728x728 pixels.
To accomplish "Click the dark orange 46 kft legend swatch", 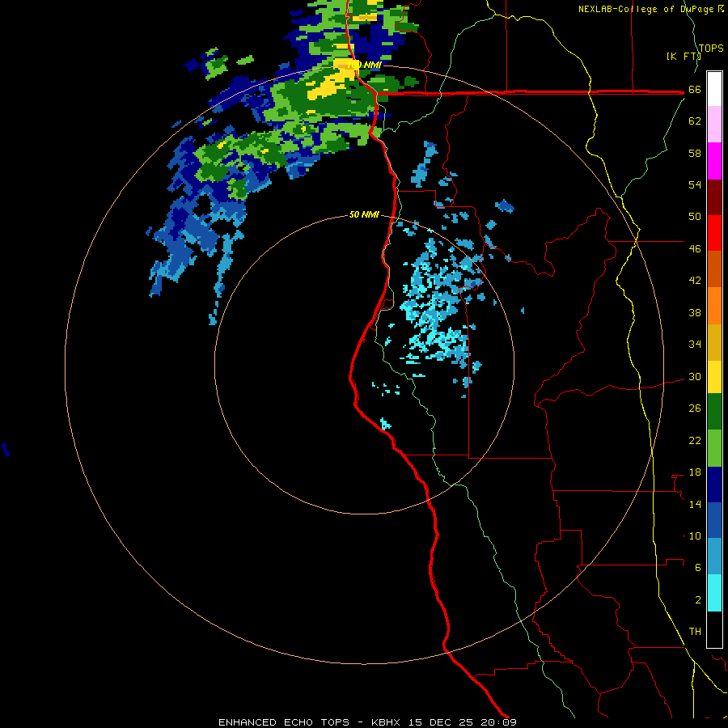I will click(x=714, y=269).
